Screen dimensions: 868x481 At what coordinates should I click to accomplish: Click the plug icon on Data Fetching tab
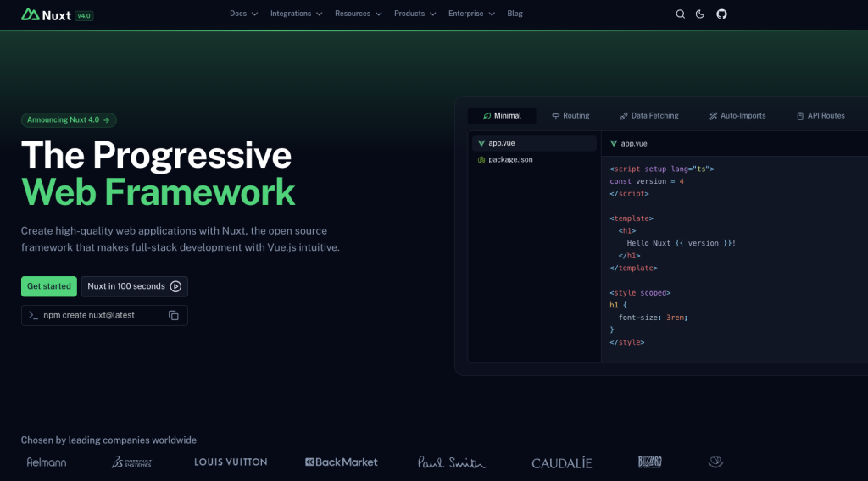pyautogui.click(x=624, y=116)
